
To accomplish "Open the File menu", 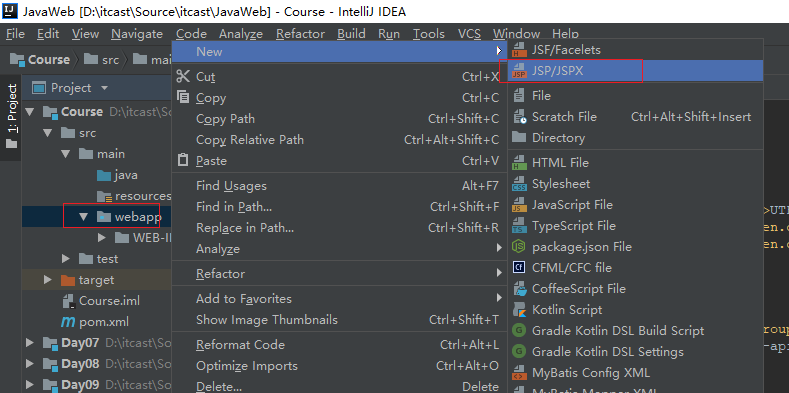I will 15,34.
